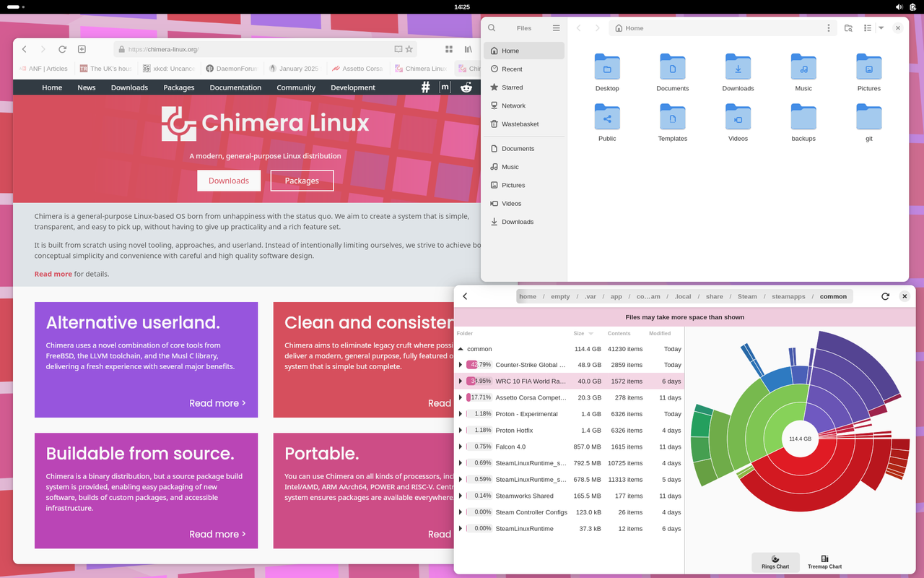Open the browser library icon
Image resolution: width=924 pixels, height=578 pixels.
point(468,49)
